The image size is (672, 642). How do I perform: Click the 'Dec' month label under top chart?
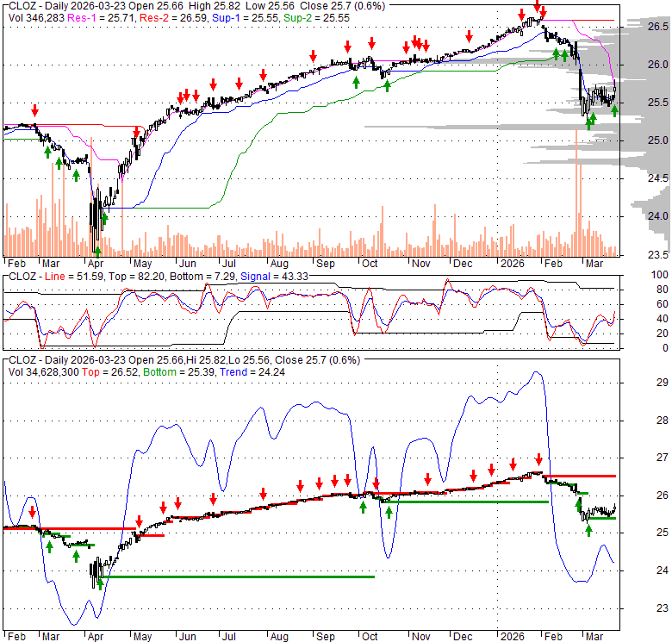coord(463,264)
